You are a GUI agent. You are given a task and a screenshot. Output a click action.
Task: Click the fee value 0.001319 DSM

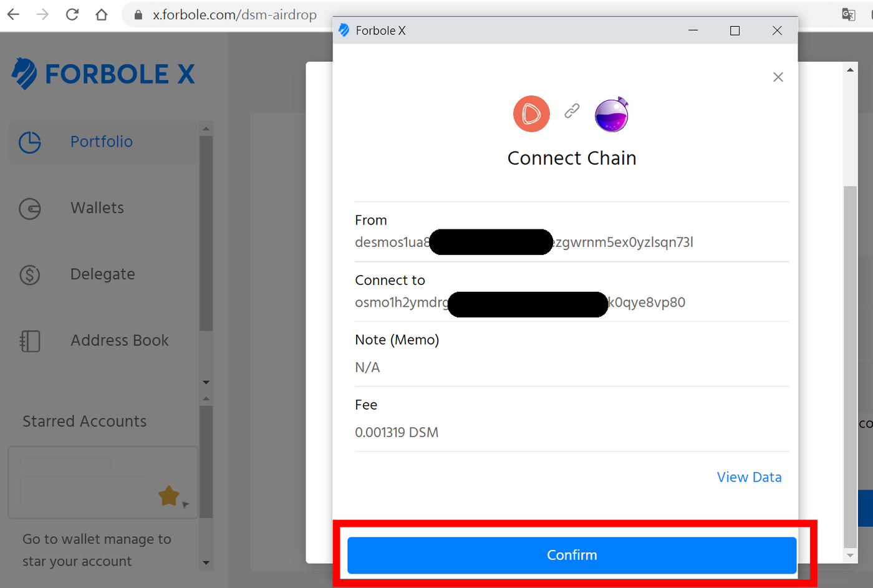pyautogui.click(x=397, y=432)
